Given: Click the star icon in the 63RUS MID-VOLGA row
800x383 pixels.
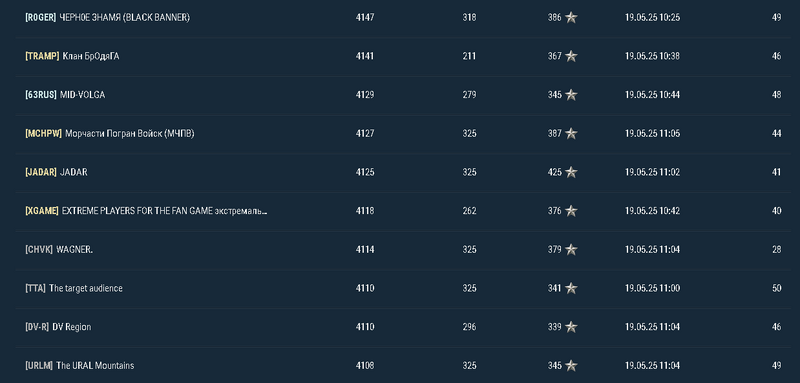Looking at the screenshot, I should pyautogui.click(x=571, y=95).
